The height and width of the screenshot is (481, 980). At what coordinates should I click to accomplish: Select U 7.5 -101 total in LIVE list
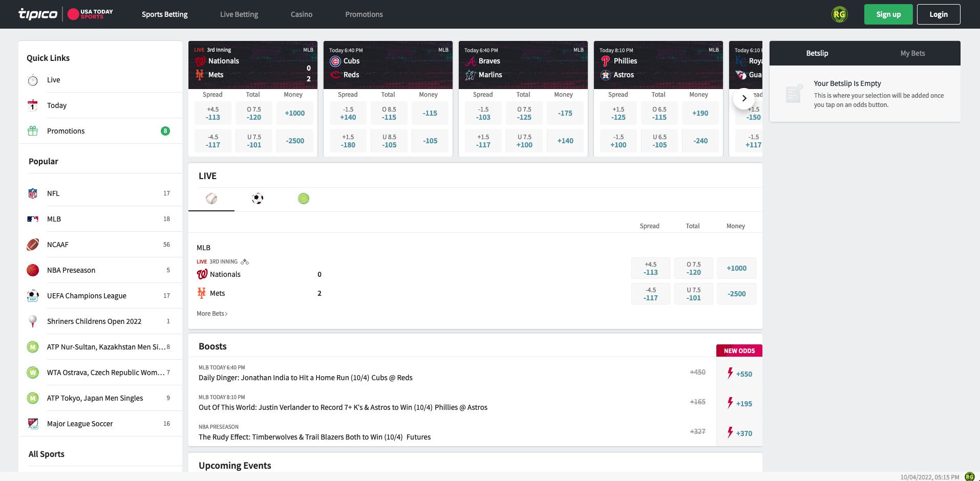(x=693, y=294)
